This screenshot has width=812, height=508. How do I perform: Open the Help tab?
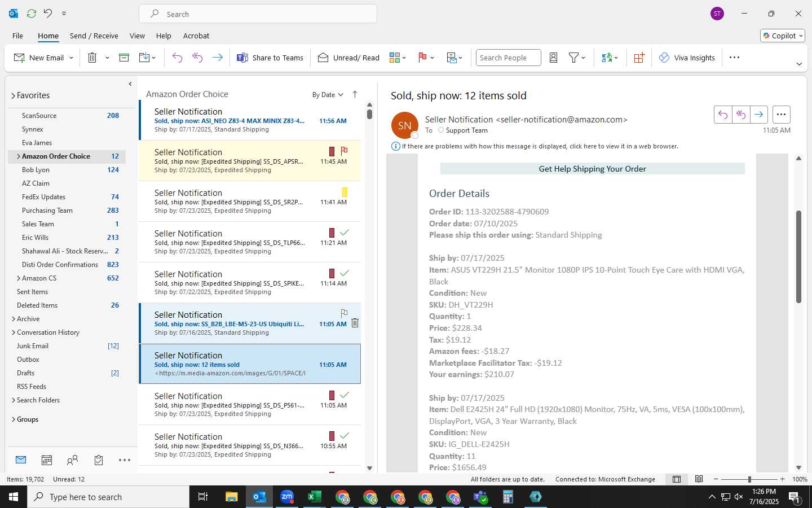point(164,36)
